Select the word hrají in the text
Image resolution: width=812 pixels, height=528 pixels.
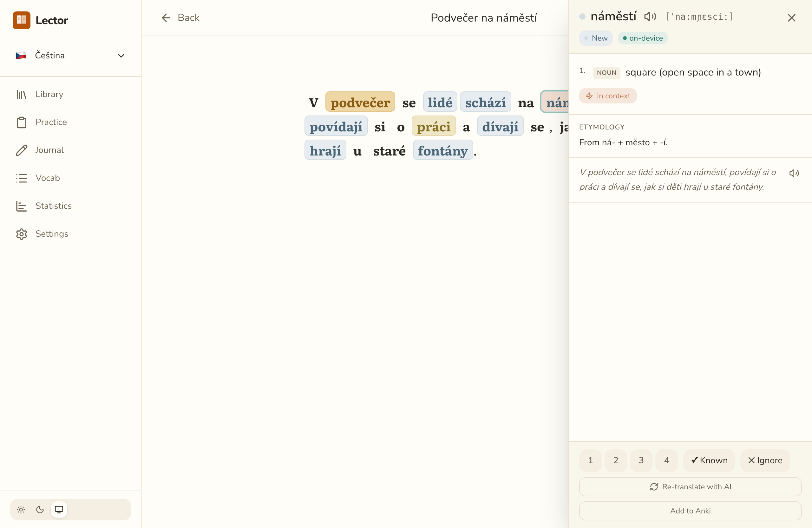tap(325, 150)
